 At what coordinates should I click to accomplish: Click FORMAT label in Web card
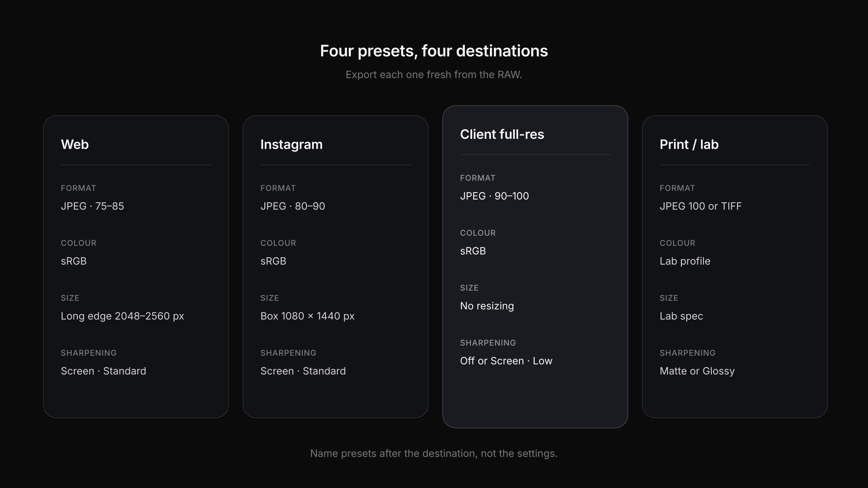click(x=79, y=188)
